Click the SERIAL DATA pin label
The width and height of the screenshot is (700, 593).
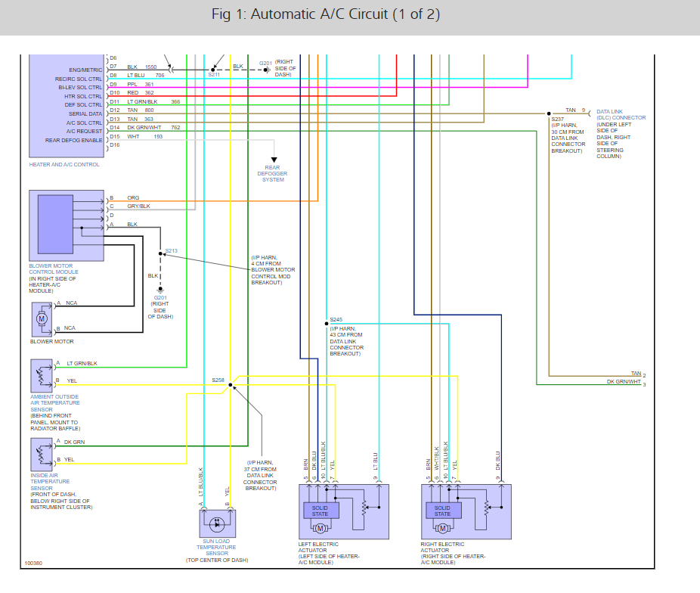[85, 114]
